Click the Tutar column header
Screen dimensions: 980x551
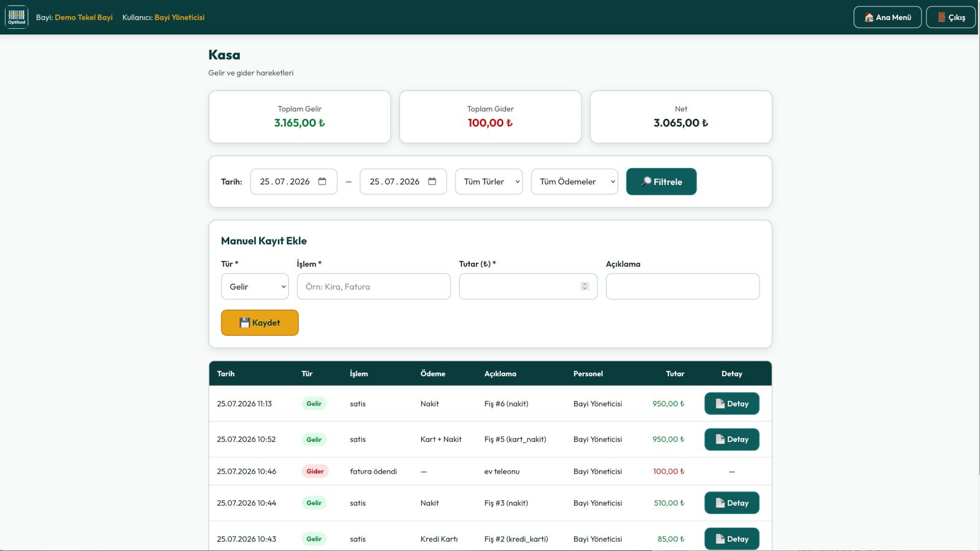pyautogui.click(x=675, y=373)
